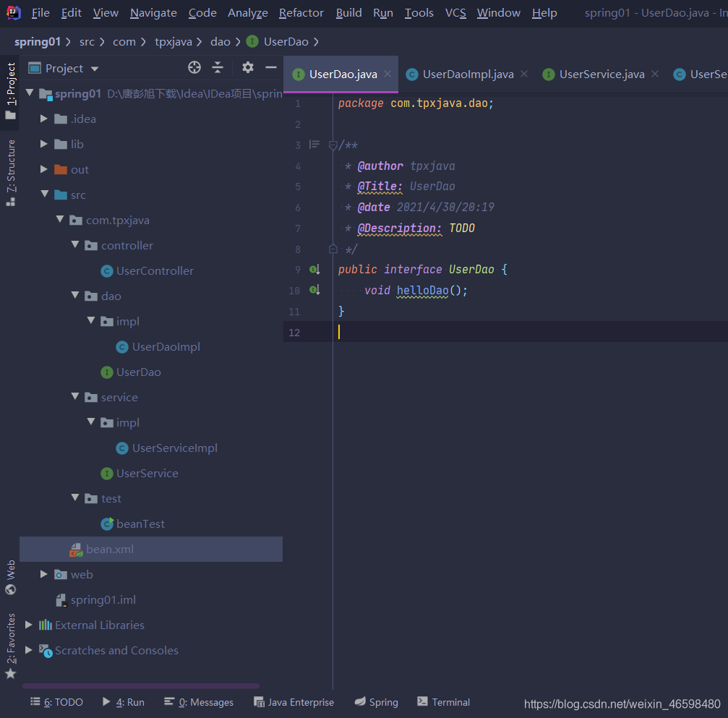Expand Scratches and Consoles node
Viewport: 728px width, 718px height.
pyautogui.click(x=29, y=650)
